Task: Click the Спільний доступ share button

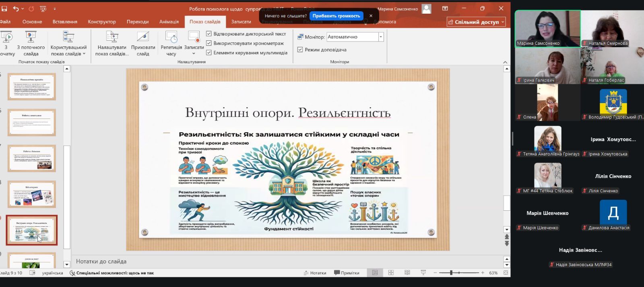Action: [476, 22]
